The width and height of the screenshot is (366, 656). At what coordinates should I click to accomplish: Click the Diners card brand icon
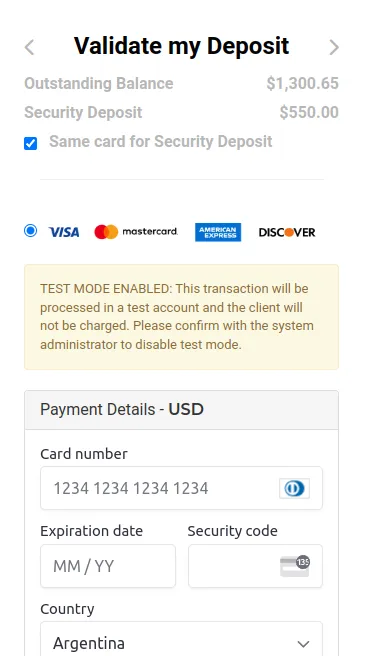(294, 488)
